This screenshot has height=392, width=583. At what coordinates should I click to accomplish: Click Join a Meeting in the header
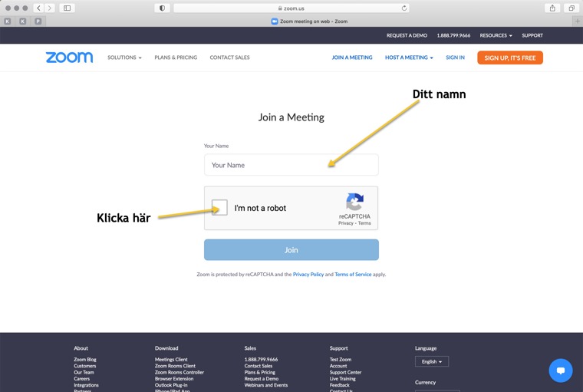352,58
